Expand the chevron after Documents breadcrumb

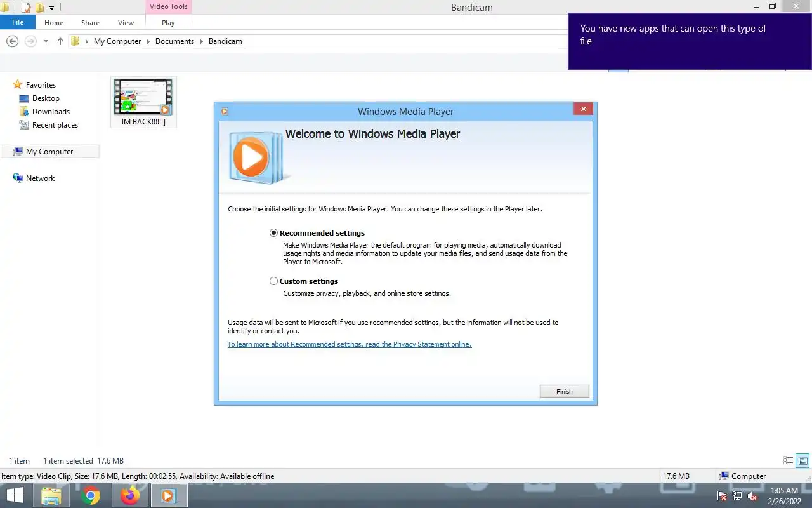[201, 41]
